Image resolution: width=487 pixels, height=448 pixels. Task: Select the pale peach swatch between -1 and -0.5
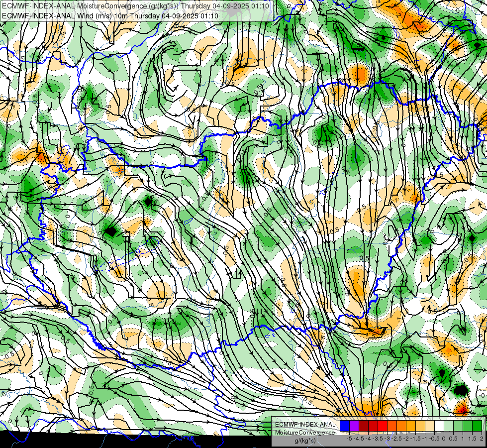click(x=430, y=426)
